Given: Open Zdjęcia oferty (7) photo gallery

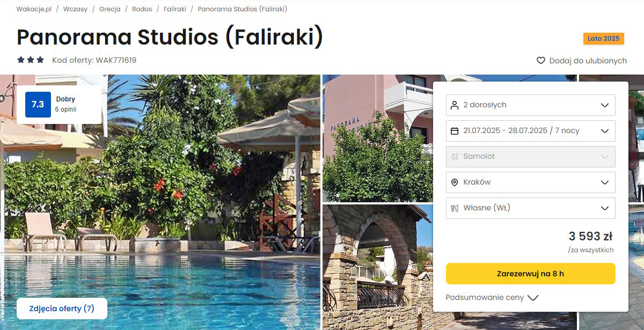Looking at the screenshot, I should pos(62,309).
